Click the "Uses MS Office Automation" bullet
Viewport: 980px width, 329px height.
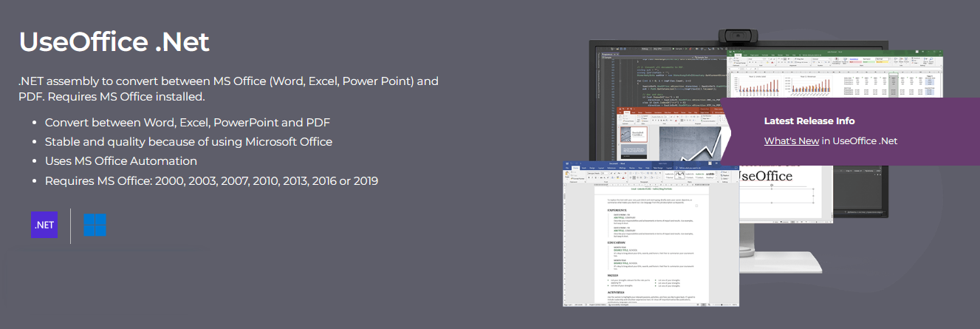pos(121,160)
